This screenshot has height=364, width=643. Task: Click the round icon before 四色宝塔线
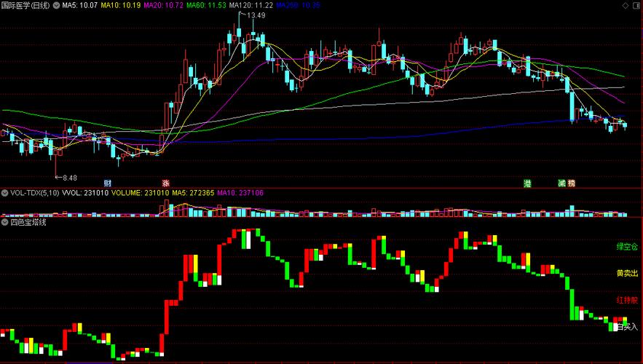[x=5, y=222]
